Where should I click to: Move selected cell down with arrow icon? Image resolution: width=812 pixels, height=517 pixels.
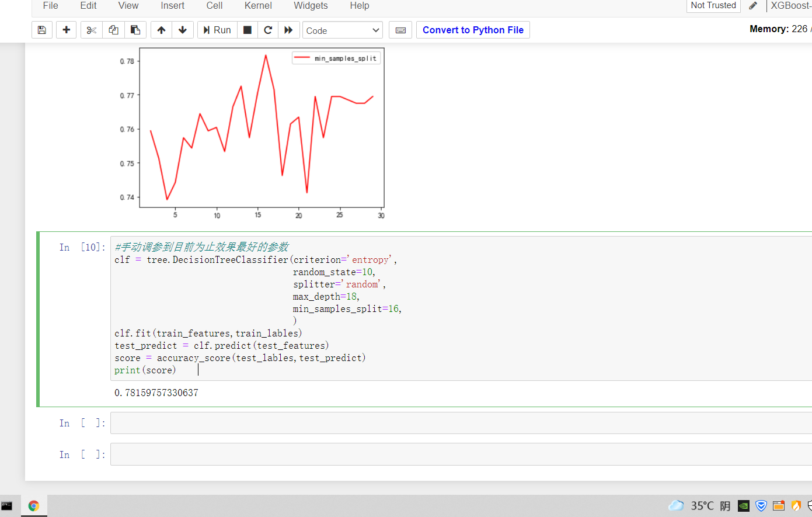click(x=183, y=30)
